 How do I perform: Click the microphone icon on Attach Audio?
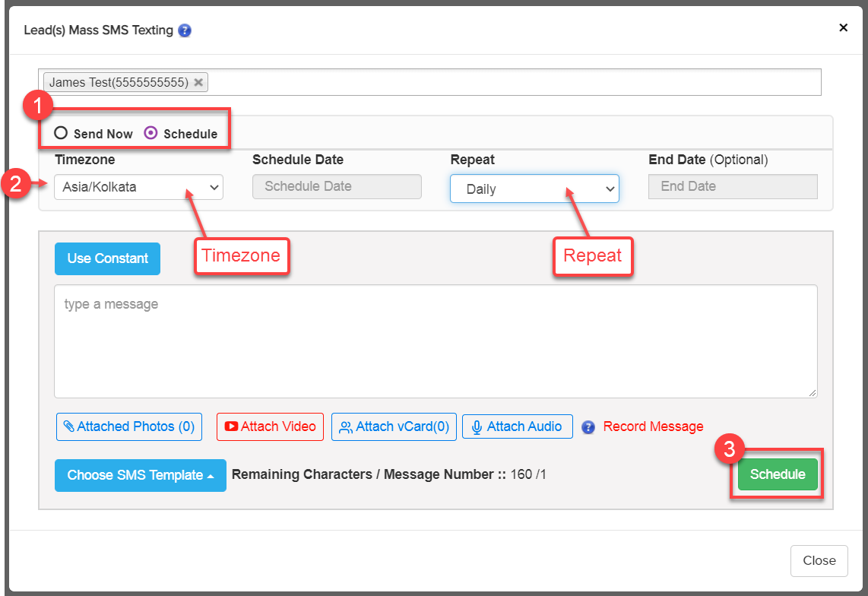pyautogui.click(x=477, y=427)
